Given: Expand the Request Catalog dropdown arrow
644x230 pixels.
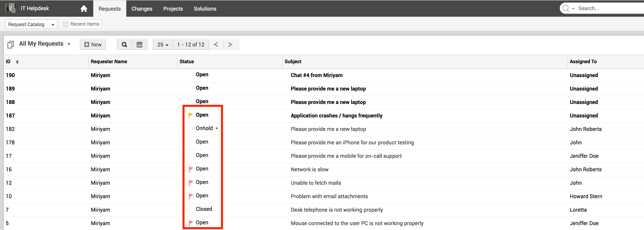Looking at the screenshot, I should tap(53, 24).
